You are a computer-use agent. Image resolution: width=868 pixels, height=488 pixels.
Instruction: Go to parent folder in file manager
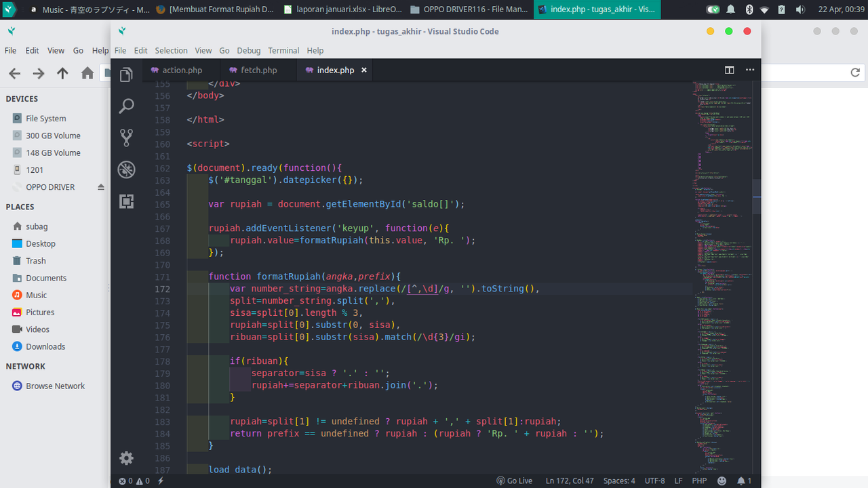point(62,73)
